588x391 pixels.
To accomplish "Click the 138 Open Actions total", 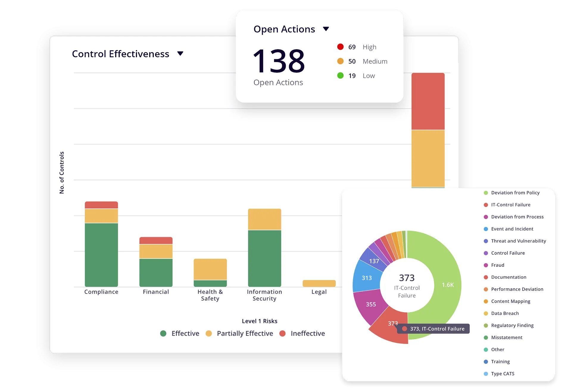I will point(279,61).
